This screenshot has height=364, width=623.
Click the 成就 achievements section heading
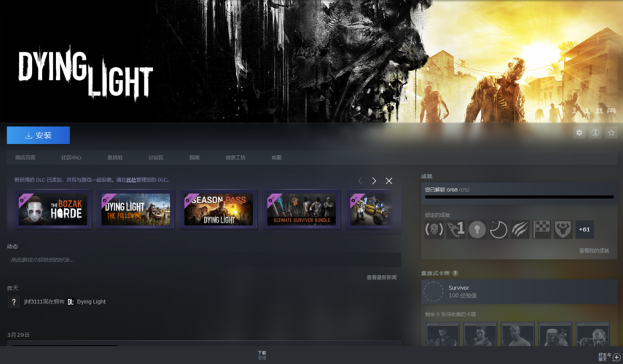[427, 176]
